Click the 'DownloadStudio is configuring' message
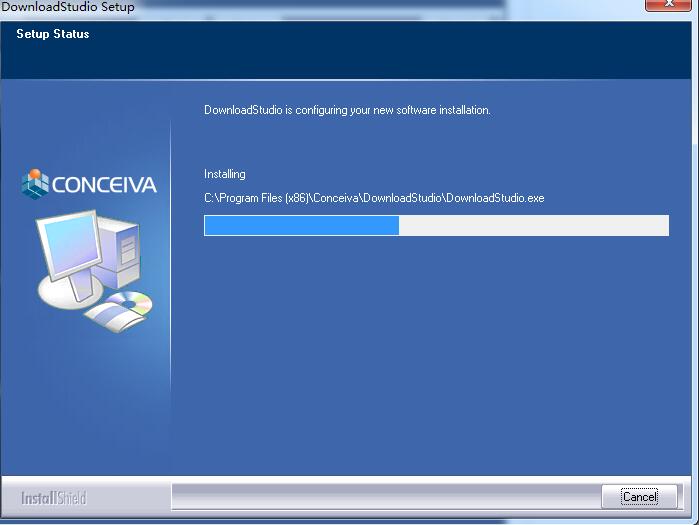This screenshot has width=699, height=525. pos(347,110)
